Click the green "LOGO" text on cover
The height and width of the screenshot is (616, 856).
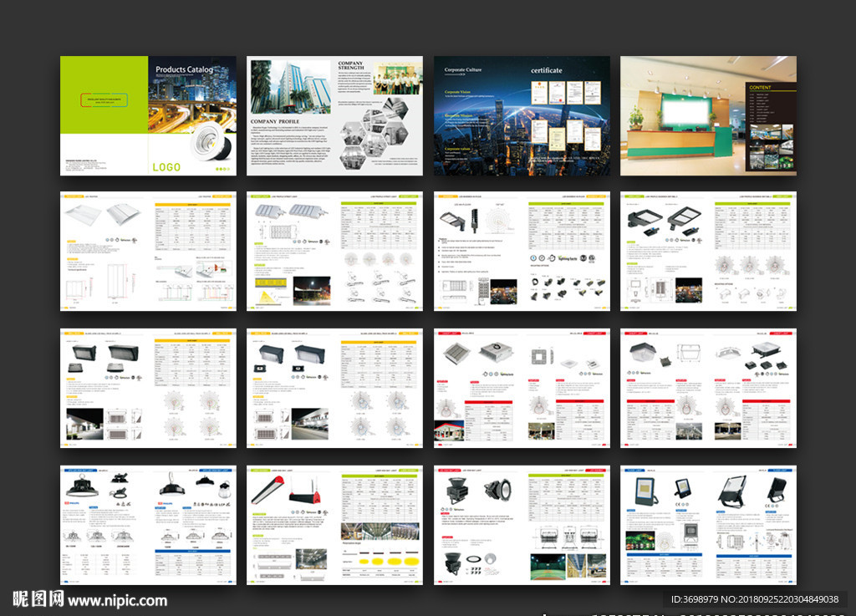166,167
